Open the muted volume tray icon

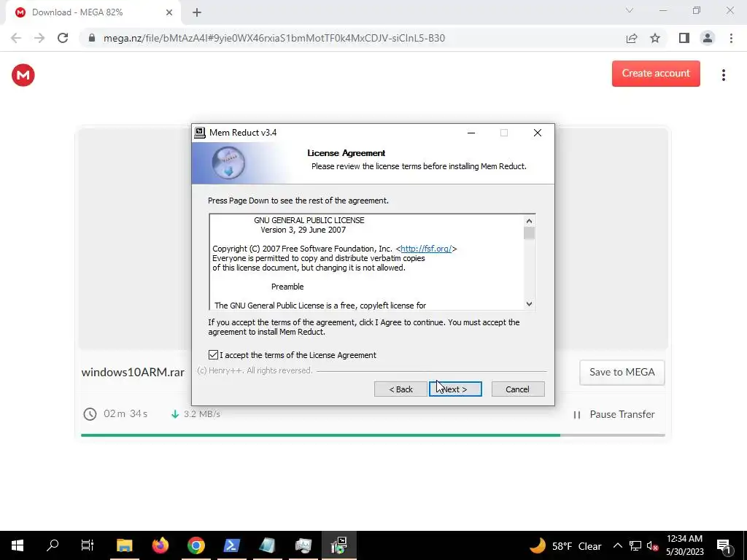[653, 546]
